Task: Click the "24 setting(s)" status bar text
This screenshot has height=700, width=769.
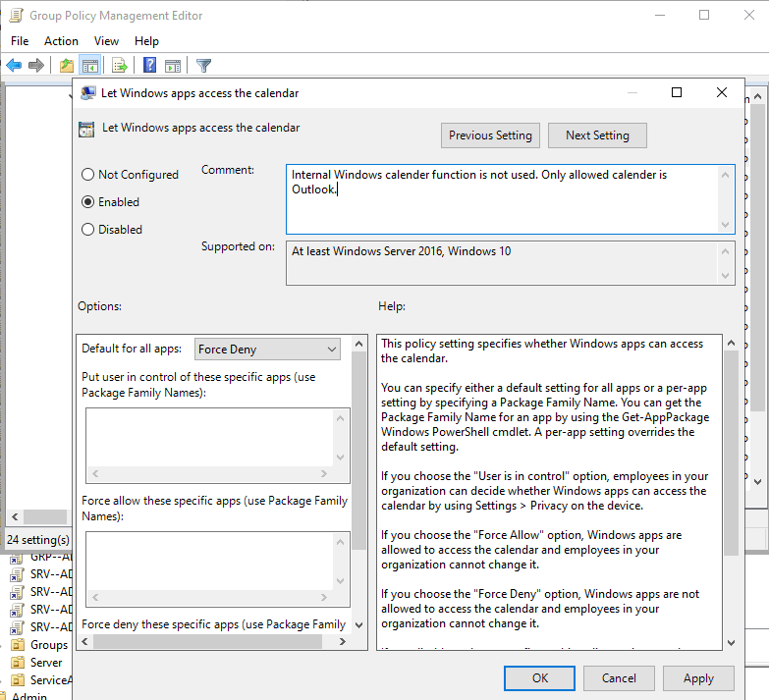Action: [x=38, y=540]
